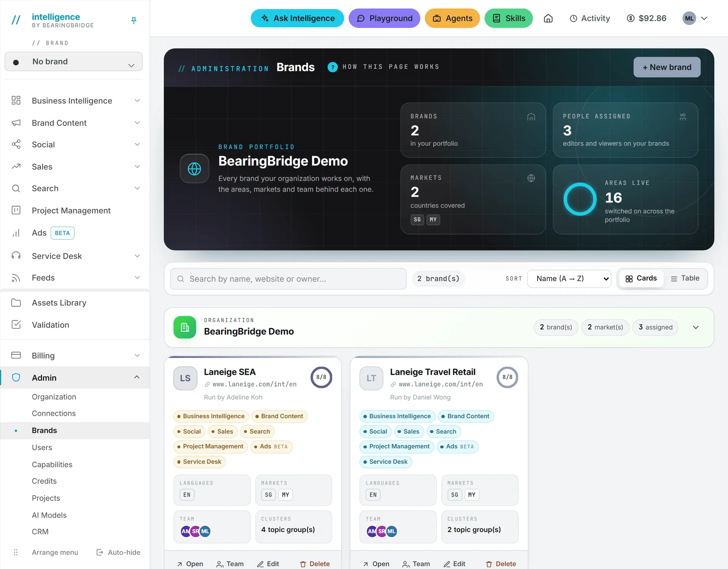Edit the Laneige Travel Retail brand
This screenshot has height=569, width=728.
[x=454, y=564]
